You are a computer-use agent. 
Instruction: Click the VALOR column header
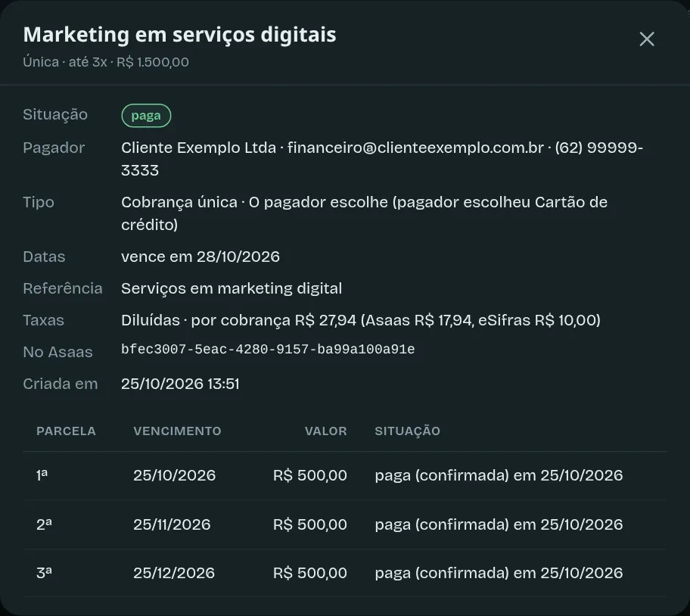(325, 431)
